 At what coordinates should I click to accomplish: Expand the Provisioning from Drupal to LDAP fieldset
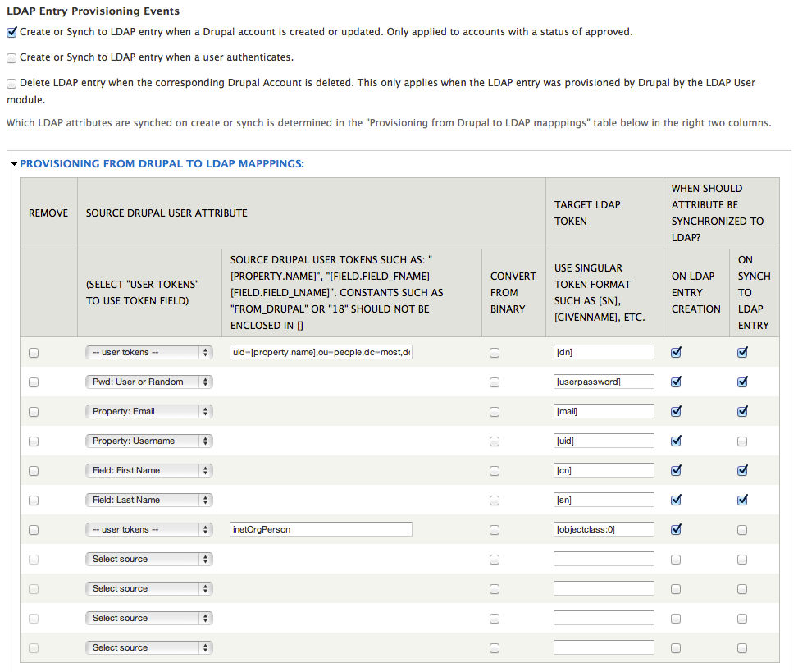15,163
